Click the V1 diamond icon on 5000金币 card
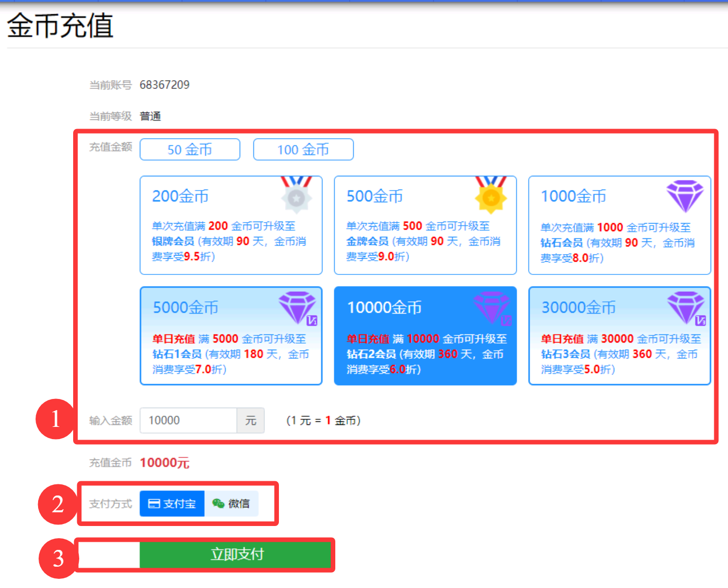The image size is (728, 588). [298, 307]
